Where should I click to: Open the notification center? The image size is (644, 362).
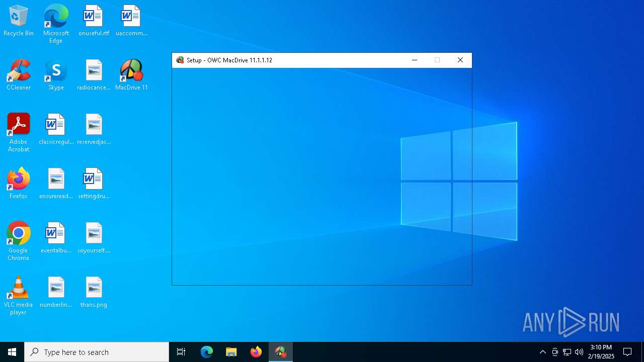(x=627, y=352)
